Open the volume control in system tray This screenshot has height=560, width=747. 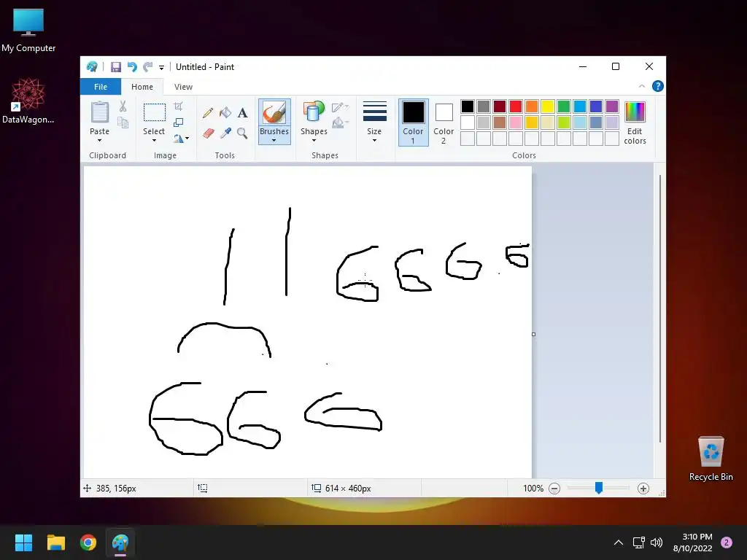[657, 542]
